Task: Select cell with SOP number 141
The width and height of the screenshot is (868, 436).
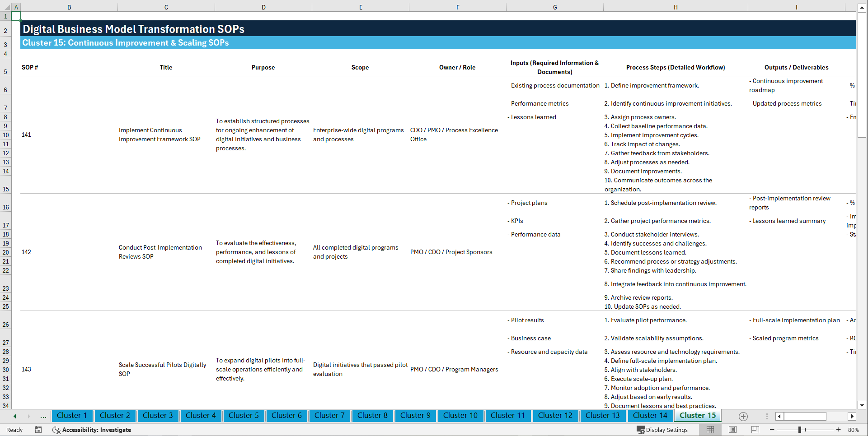Action: (x=26, y=135)
